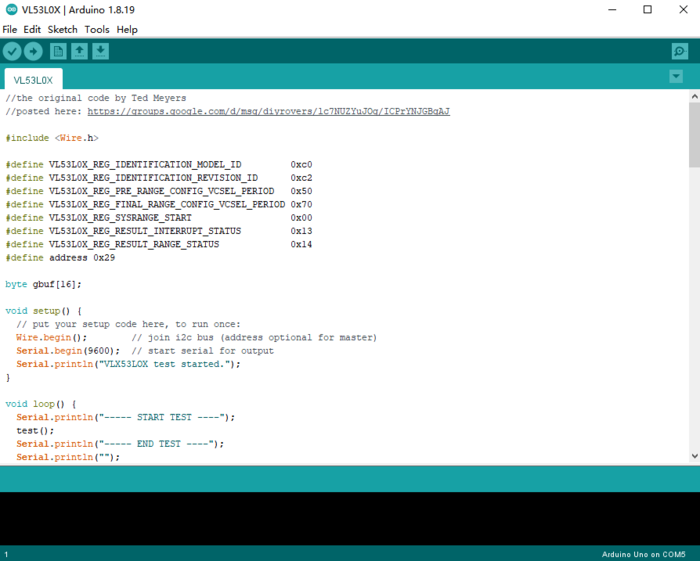The height and width of the screenshot is (561, 700).
Task: Create a new sketch via toolbar
Action: tap(58, 51)
